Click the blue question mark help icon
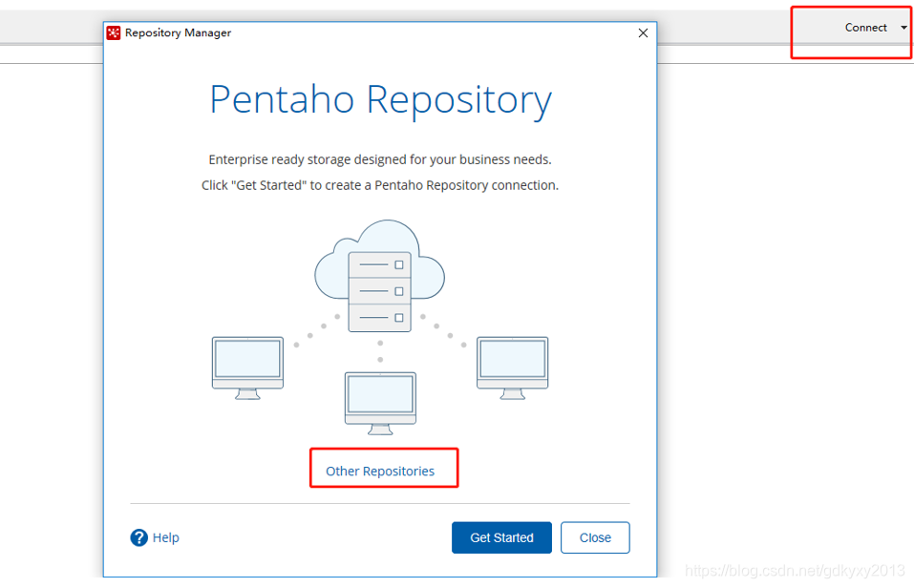This screenshot has width=914, height=588. (138, 537)
